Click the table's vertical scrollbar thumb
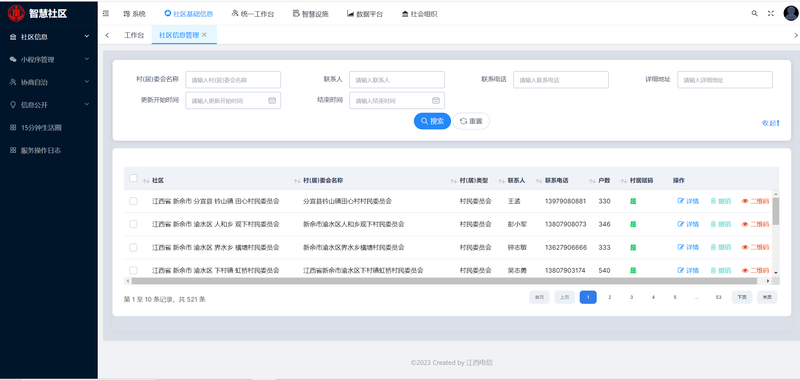This screenshot has width=800, height=380. pos(776,211)
